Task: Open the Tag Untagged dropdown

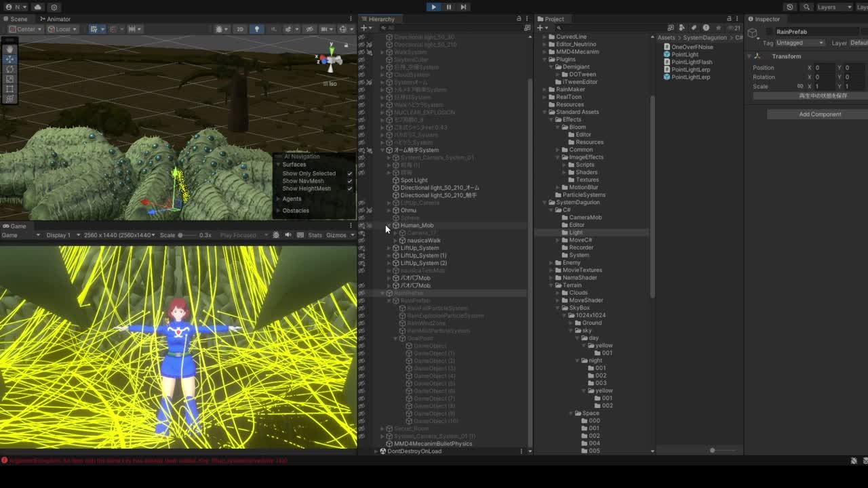Action: (x=800, y=43)
